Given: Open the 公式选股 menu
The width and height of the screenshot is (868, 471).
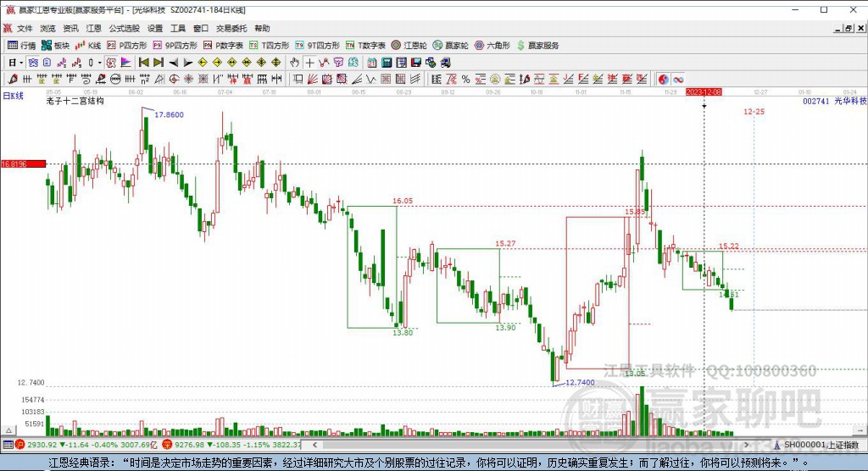Looking at the screenshot, I should (124, 28).
